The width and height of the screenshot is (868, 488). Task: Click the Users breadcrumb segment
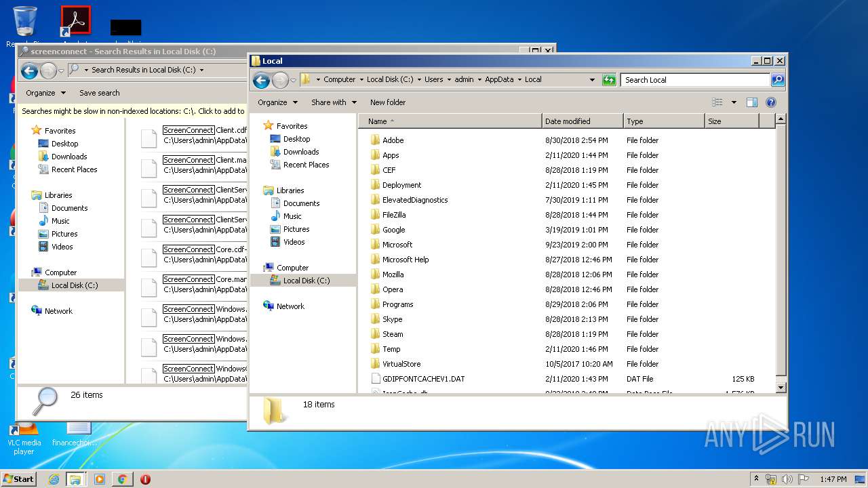pyautogui.click(x=433, y=79)
